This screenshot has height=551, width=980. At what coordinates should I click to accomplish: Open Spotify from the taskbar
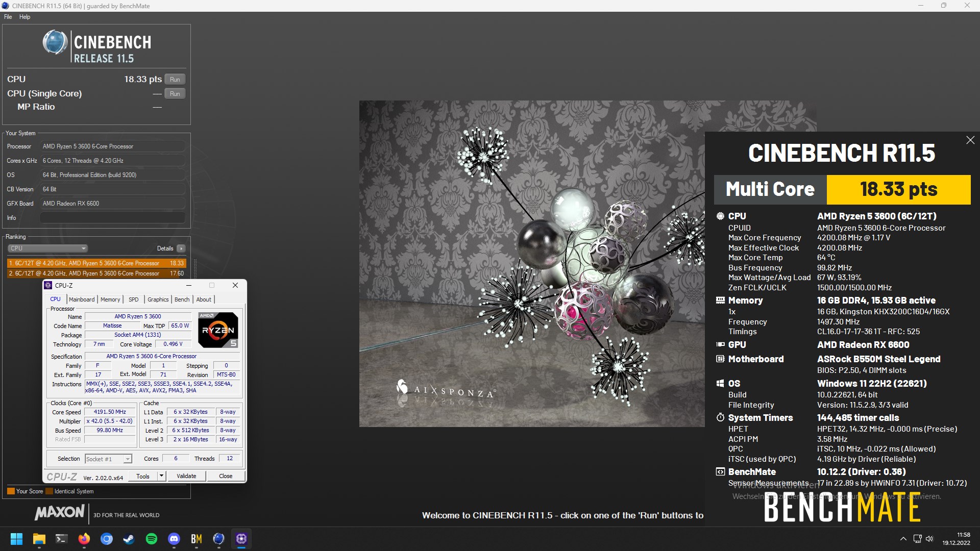pos(152,539)
